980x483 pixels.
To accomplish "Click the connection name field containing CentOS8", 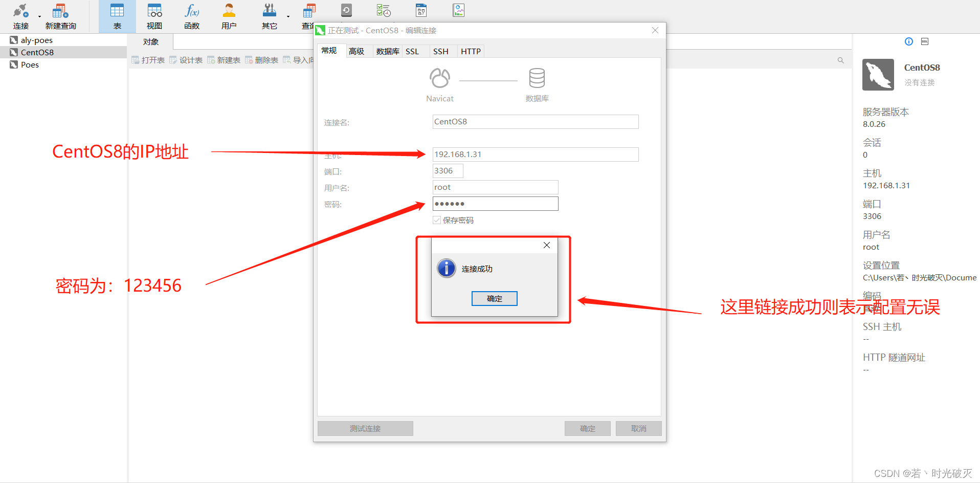I will 536,122.
